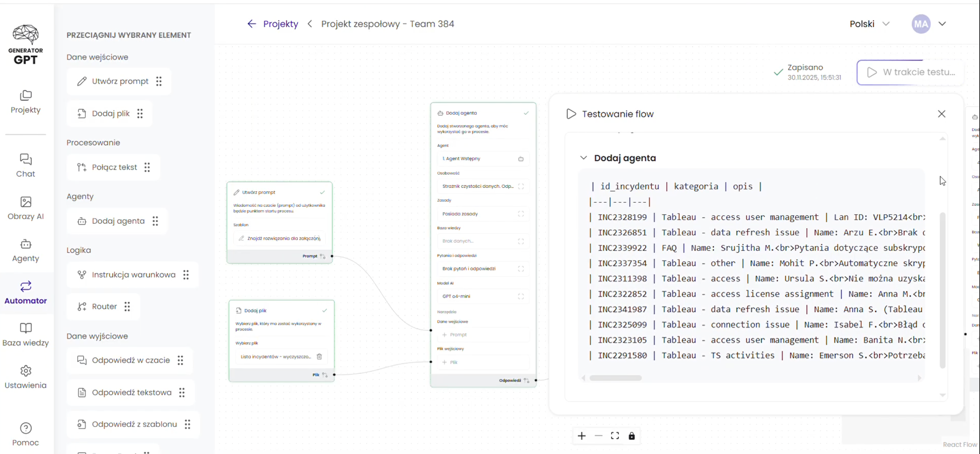Toggle the canvas lock icon
The width and height of the screenshot is (980, 454).
(x=631, y=436)
